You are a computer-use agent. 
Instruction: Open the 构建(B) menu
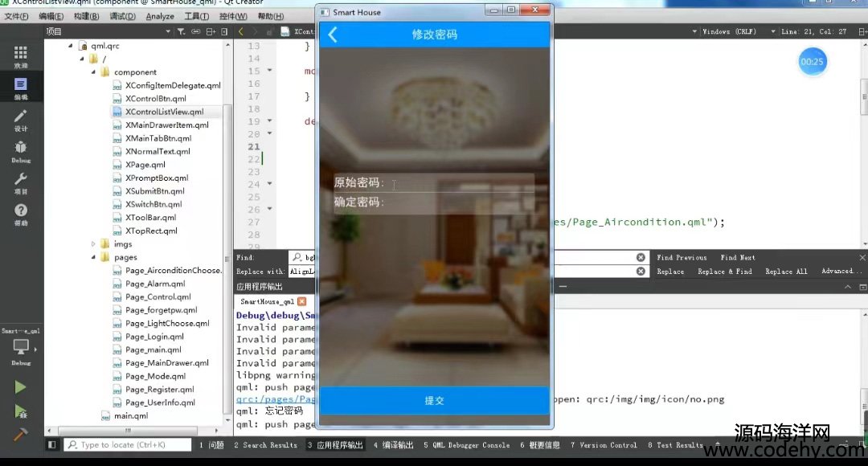click(x=86, y=16)
